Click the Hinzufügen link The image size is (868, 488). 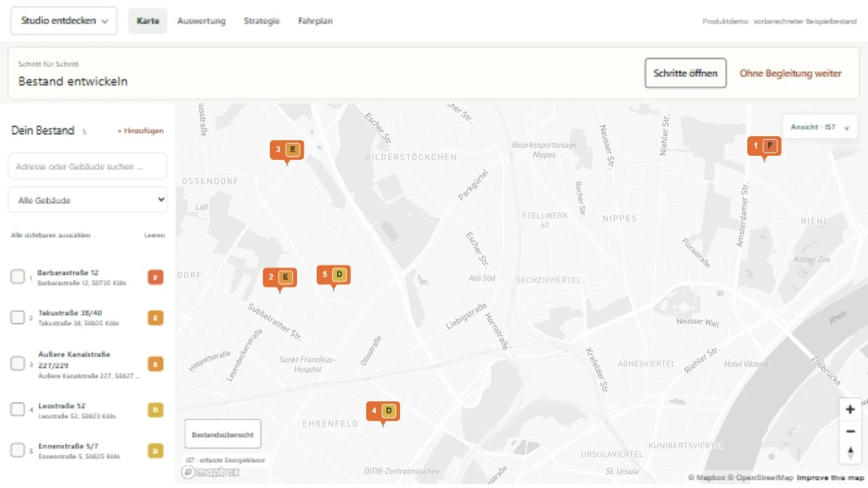pos(140,131)
